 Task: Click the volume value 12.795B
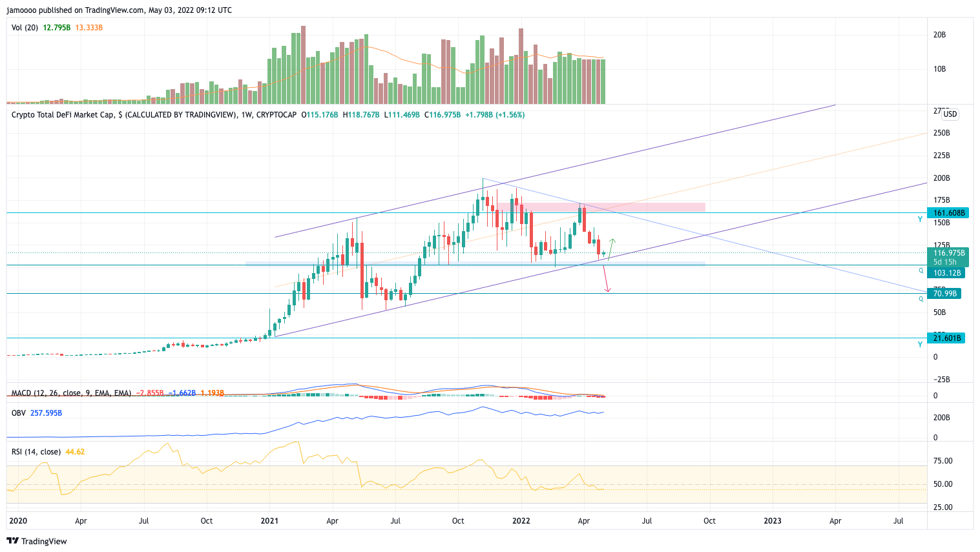pos(57,28)
